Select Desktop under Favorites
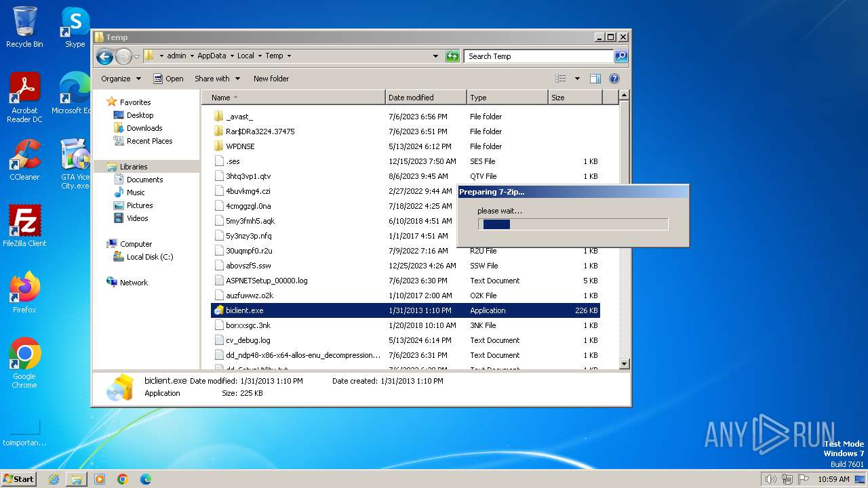This screenshot has width=868, height=488. click(x=140, y=115)
